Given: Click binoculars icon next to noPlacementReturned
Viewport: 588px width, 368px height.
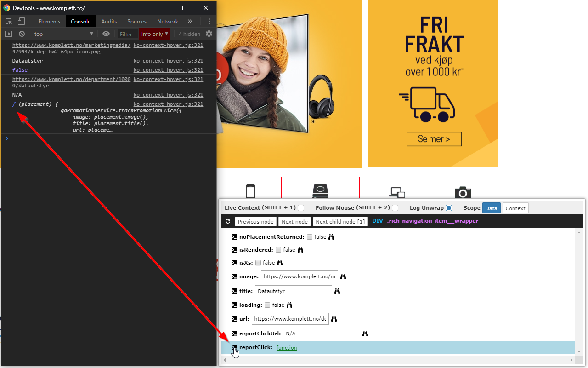Looking at the screenshot, I should point(331,237).
